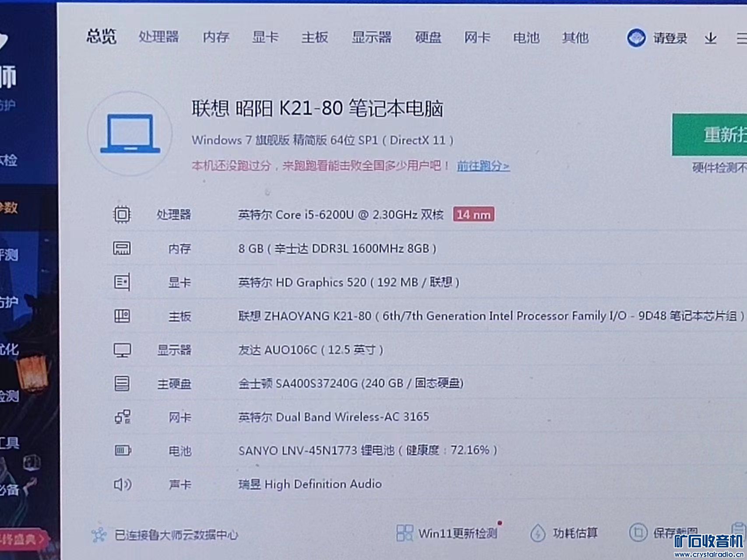Select the ZHAOYANG K21-80 motherboard entry
The width and height of the screenshot is (747, 560).
pyautogui.click(x=491, y=316)
